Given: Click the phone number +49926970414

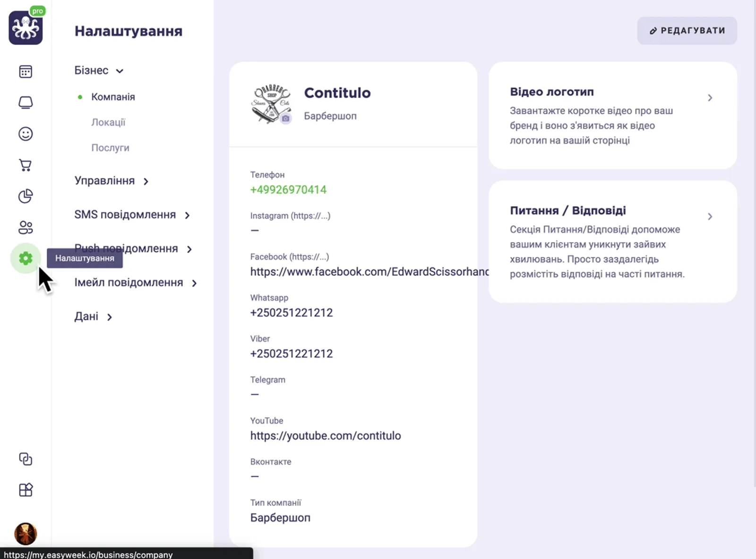Looking at the screenshot, I should [x=288, y=190].
